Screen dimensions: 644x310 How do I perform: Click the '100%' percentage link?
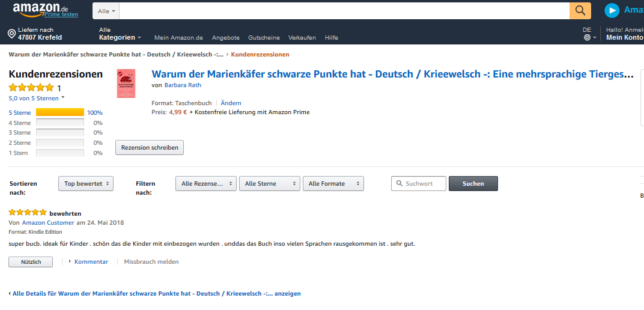click(94, 112)
